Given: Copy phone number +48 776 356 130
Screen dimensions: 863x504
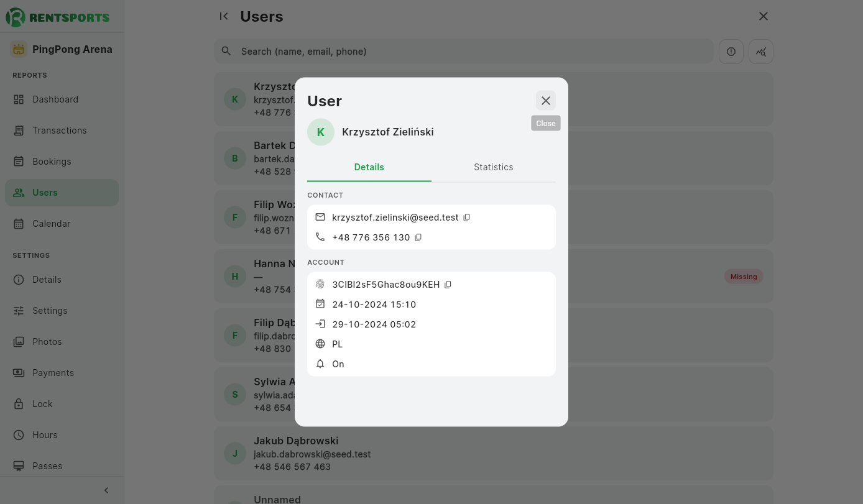Looking at the screenshot, I should tap(418, 237).
